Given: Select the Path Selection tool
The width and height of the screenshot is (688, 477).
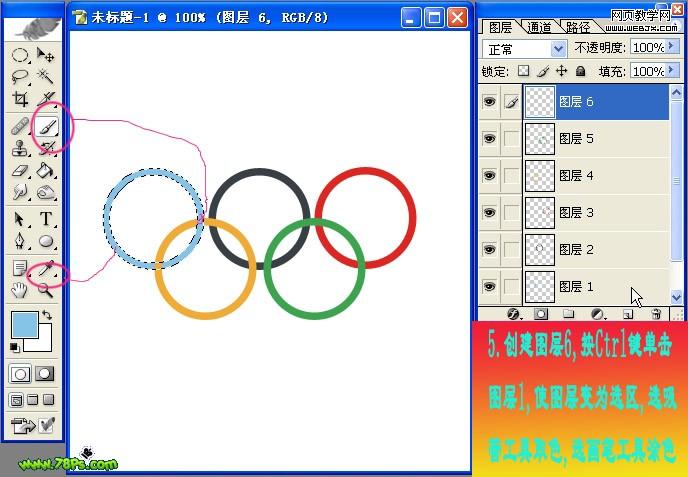Looking at the screenshot, I should click(x=20, y=219).
